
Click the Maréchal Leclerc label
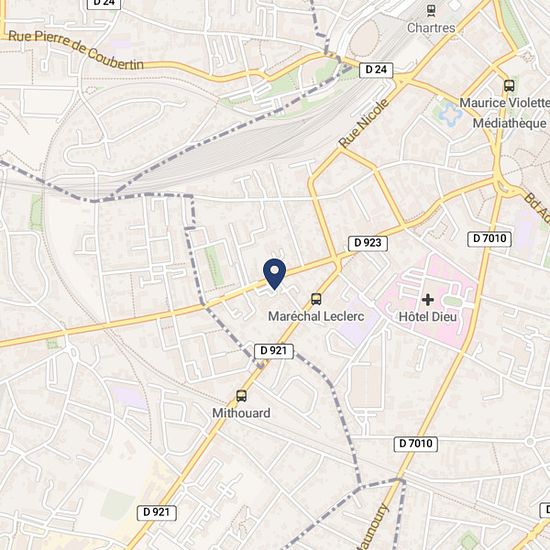316,316
